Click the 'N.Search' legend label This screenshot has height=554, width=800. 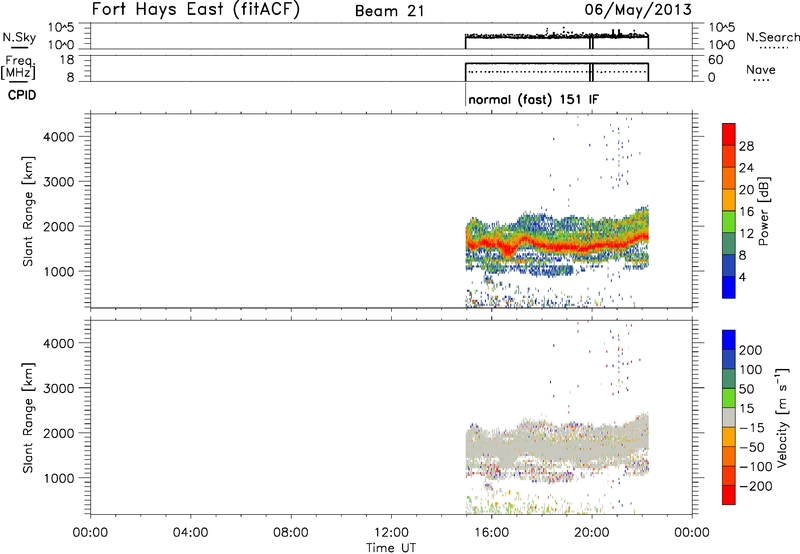tap(772, 37)
